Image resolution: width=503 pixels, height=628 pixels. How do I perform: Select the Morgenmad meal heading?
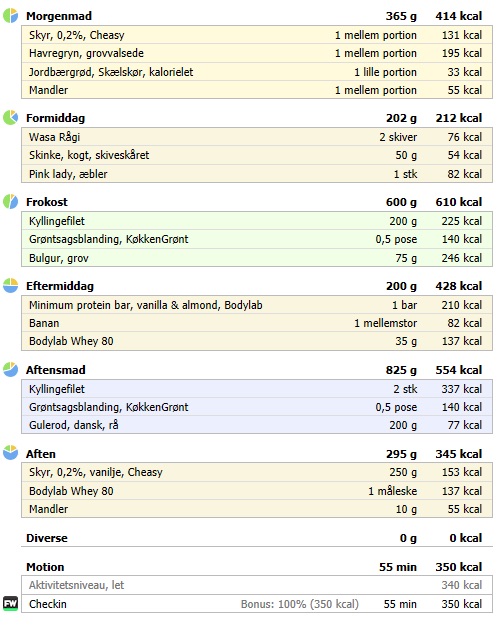(59, 16)
